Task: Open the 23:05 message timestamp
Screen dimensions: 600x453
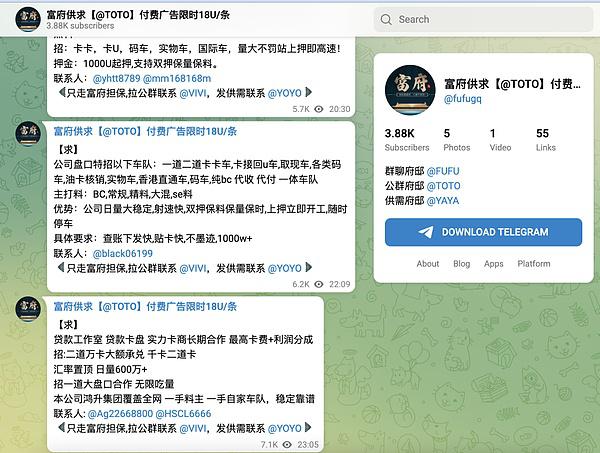Action: coord(308,445)
